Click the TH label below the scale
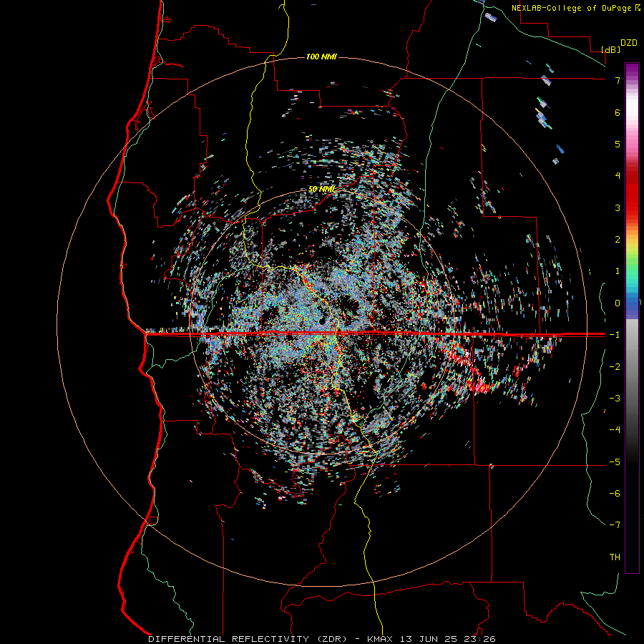The height and width of the screenshot is (644, 644). coord(615,557)
